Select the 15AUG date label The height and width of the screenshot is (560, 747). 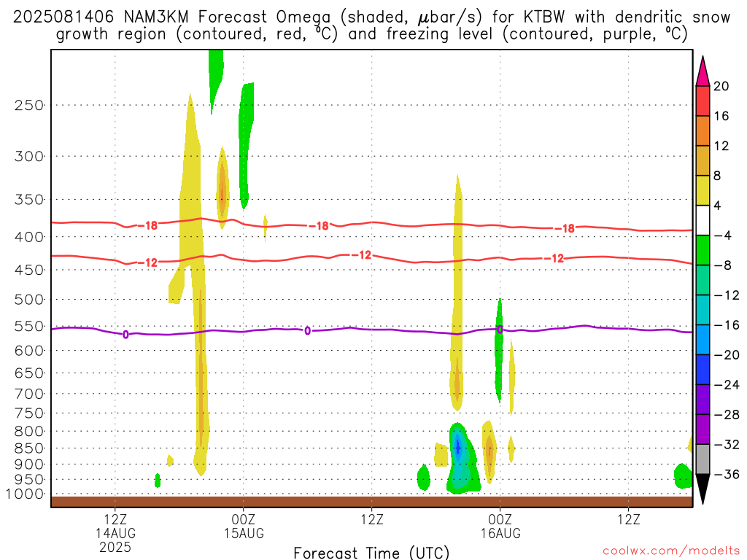point(244,533)
